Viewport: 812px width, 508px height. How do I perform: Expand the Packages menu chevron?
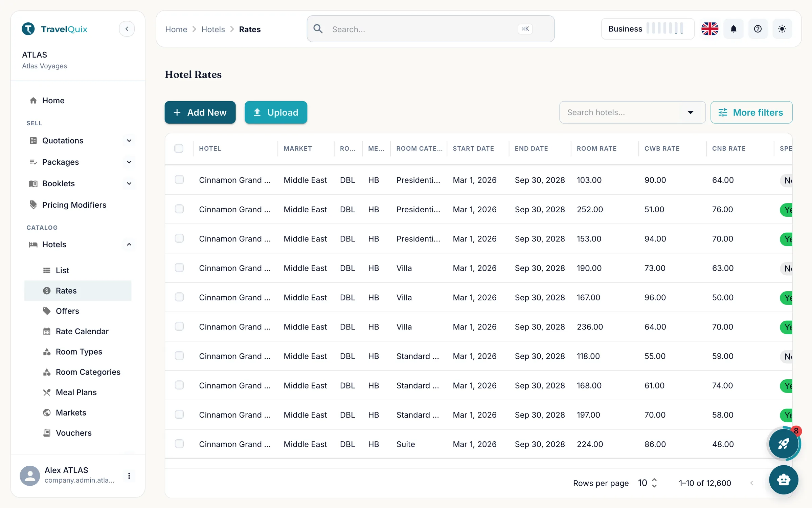coord(129,162)
